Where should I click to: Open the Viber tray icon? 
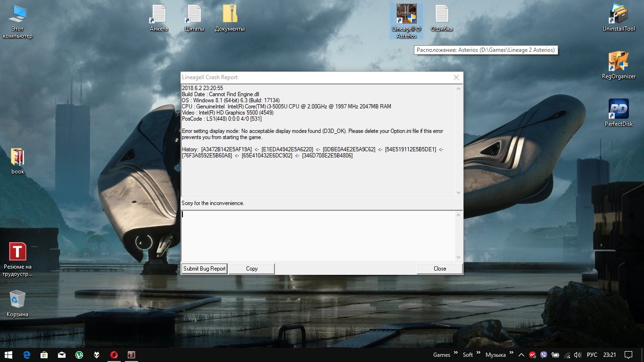(544, 355)
